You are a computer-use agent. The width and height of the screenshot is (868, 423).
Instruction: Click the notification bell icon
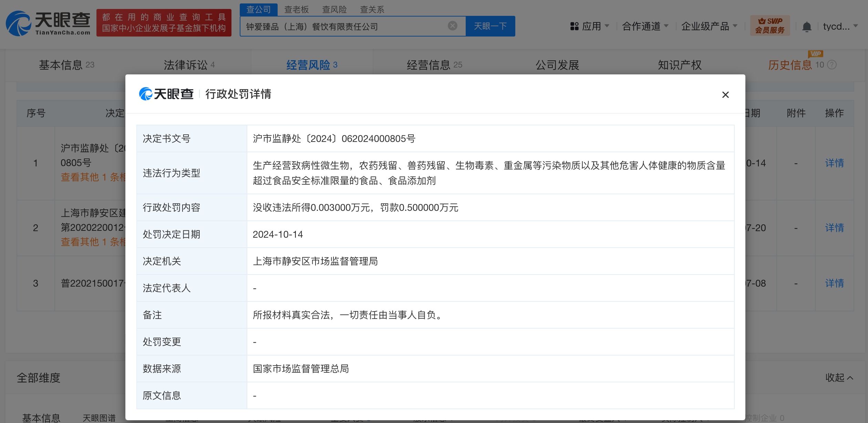[x=806, y=27]
